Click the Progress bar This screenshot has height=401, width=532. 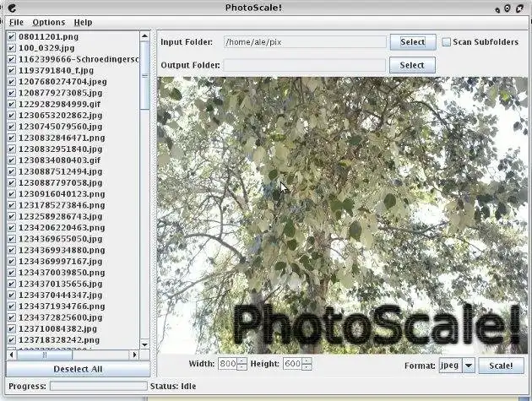99,386
